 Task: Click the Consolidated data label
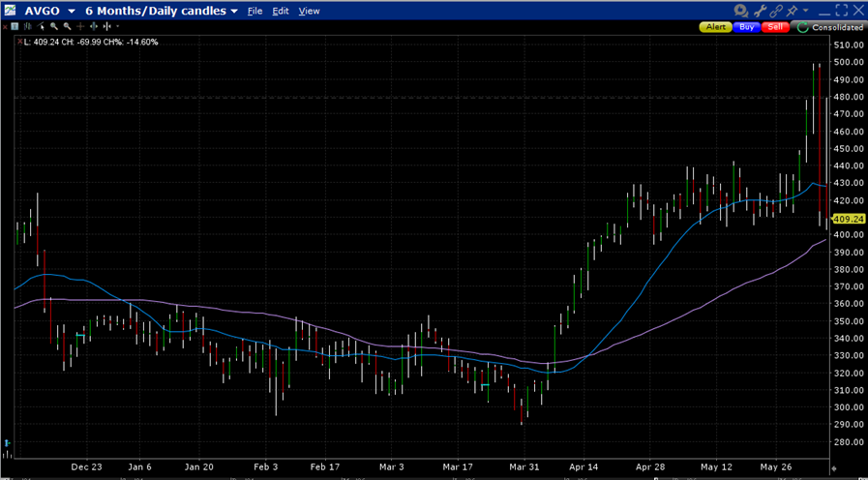point(838,27)
